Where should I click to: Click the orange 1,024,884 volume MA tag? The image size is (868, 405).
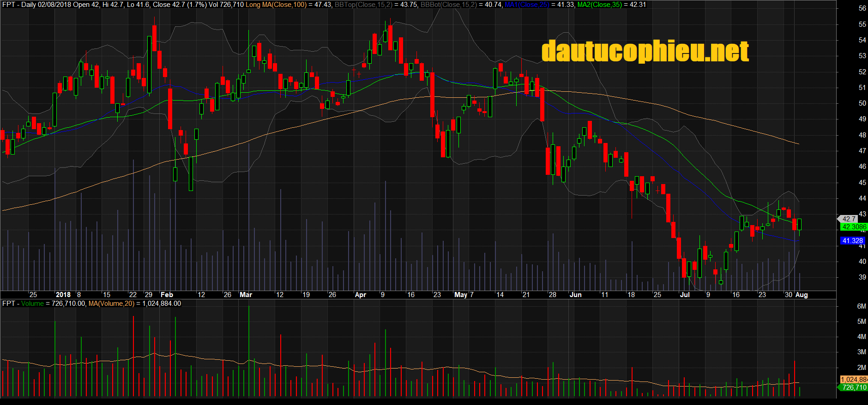tap(853, 380)
